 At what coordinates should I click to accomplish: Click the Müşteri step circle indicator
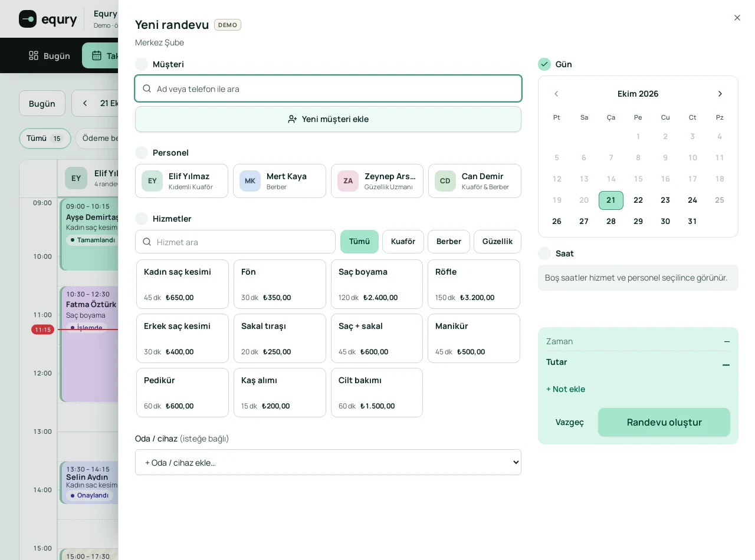click(x=142, y=64)
